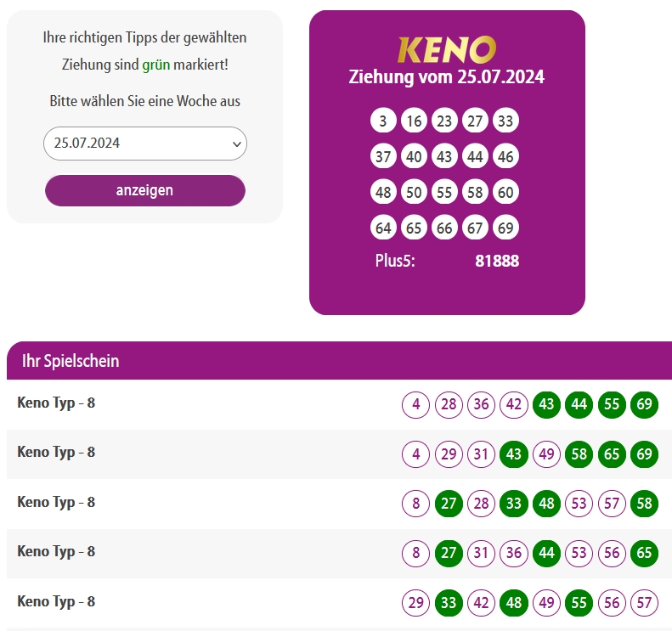Click drawn number ball 64

click(383, 228)
